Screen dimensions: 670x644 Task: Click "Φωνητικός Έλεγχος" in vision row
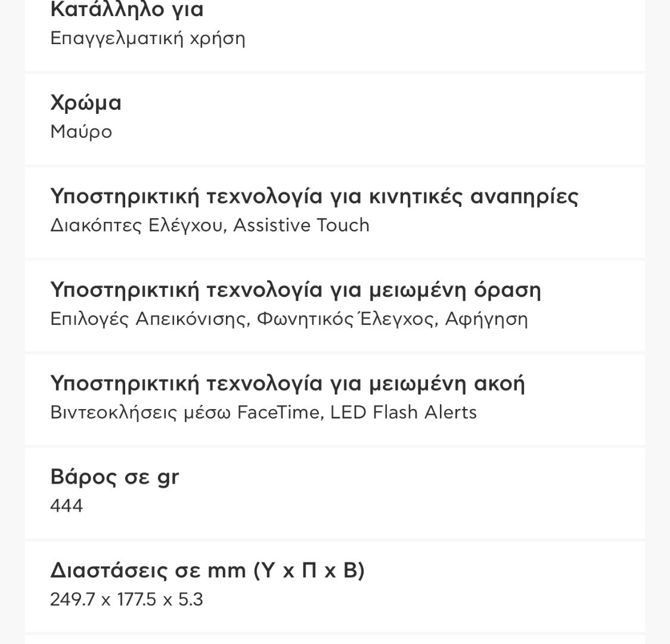click(348, 319)
